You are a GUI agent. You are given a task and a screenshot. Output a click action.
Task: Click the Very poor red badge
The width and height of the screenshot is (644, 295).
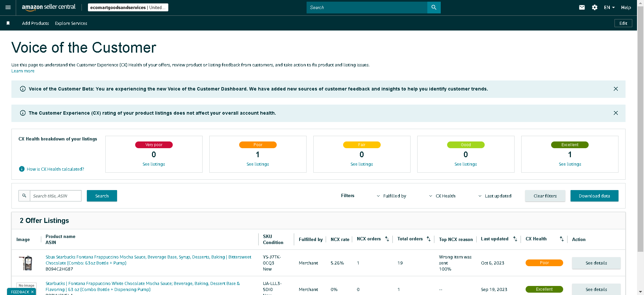point(154,145)
